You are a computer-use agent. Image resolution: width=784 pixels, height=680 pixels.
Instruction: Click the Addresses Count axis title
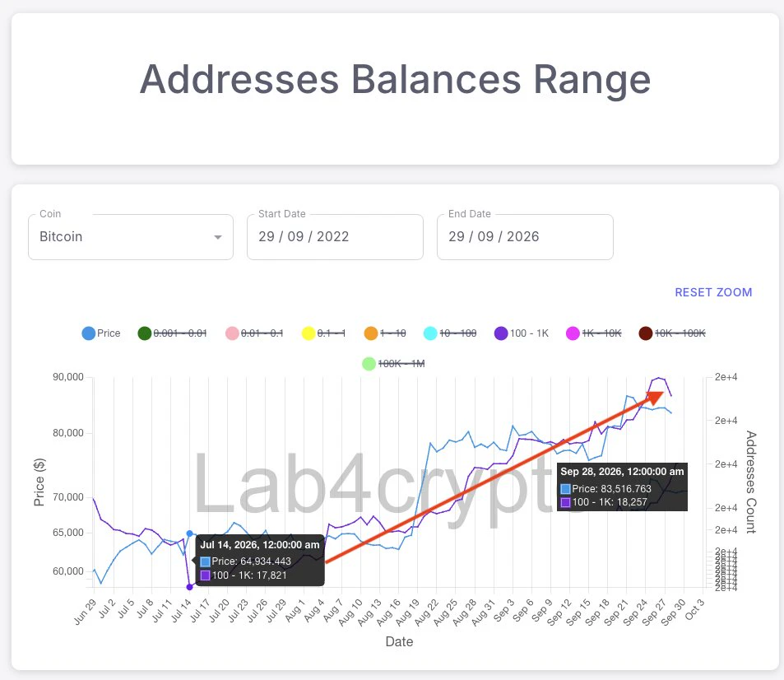pos(751,482)
